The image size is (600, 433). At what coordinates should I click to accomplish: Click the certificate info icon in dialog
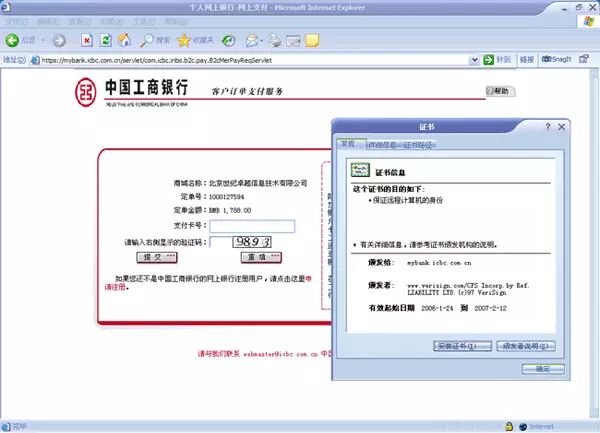360,170
